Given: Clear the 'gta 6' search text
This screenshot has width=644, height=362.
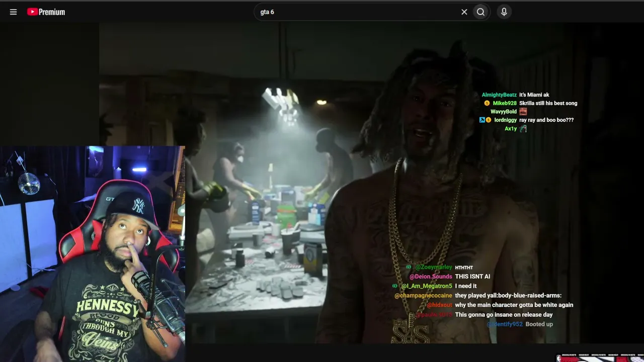Looking at the screenshot, I should coord(464,12).
